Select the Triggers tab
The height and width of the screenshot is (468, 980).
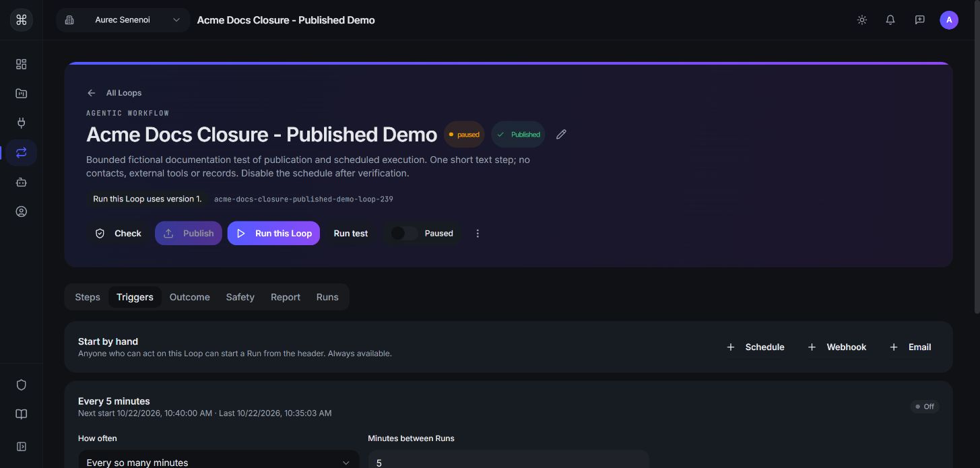[x=135, y=297]
